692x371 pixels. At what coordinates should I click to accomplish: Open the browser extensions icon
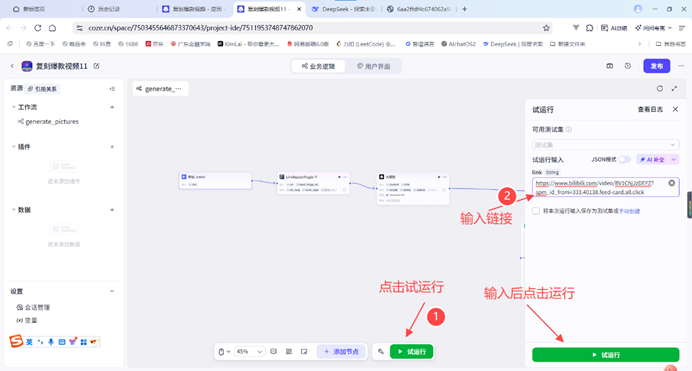(x=590, y=28)
